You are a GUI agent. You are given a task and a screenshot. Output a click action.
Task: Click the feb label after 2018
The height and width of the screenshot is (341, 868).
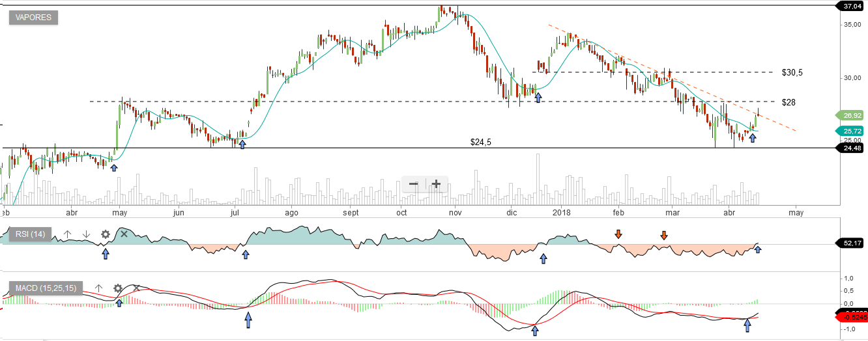click(x=619, y=212)
